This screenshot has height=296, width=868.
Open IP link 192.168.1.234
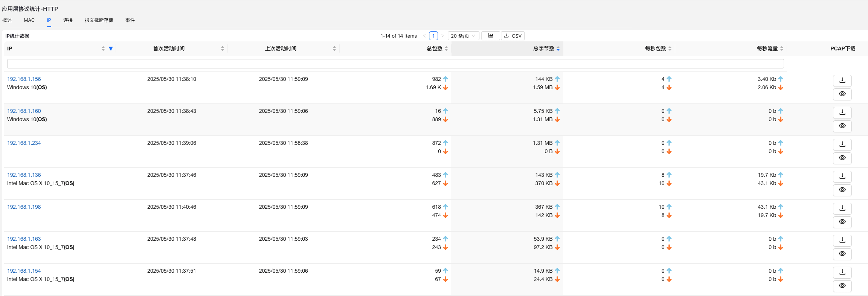click(24, 143)
